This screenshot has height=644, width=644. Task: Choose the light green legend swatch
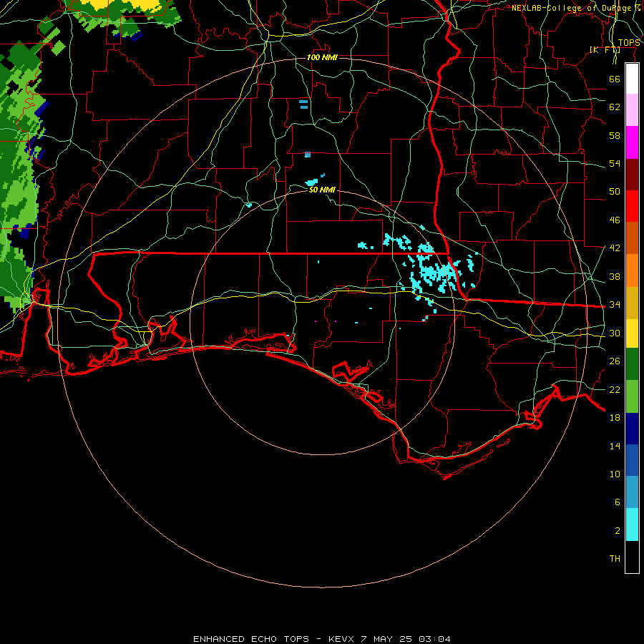(632, 396)
